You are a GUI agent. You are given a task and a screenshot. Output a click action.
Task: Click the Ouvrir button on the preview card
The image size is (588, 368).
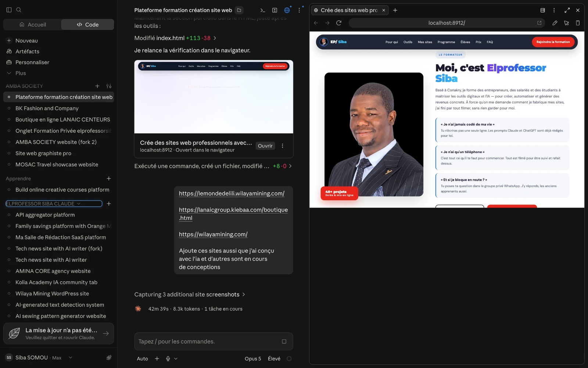click(x=265, y=146)
